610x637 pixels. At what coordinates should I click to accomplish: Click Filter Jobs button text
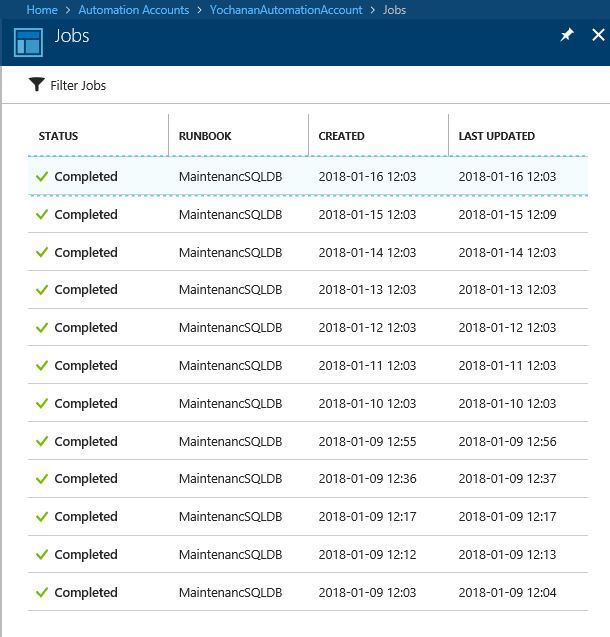[78, 85]
